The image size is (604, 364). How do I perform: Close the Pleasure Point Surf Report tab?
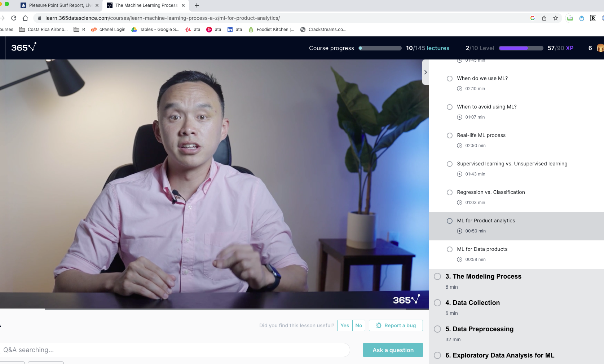(97, 5)
